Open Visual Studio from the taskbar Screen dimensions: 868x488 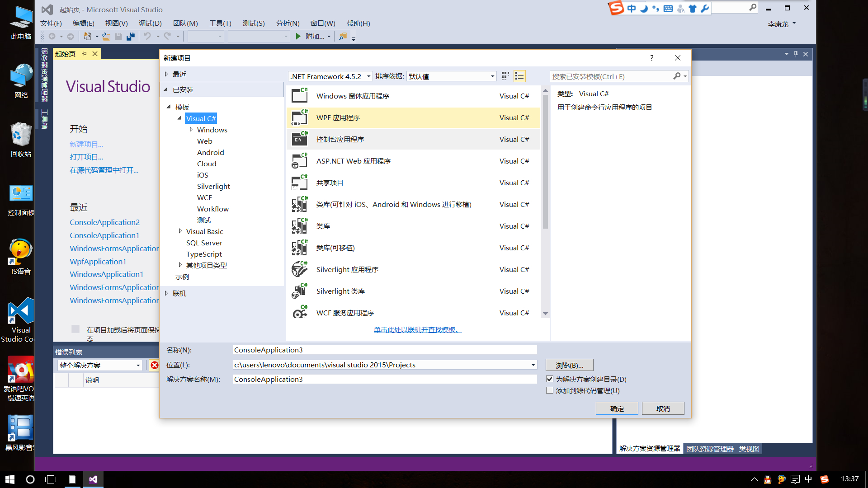(93, 479)
